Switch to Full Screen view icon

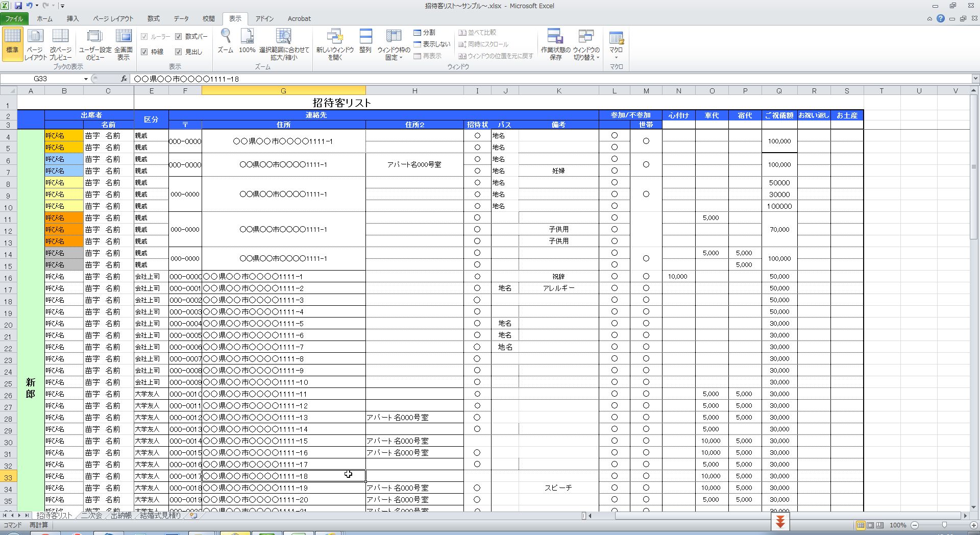point(123,37)
